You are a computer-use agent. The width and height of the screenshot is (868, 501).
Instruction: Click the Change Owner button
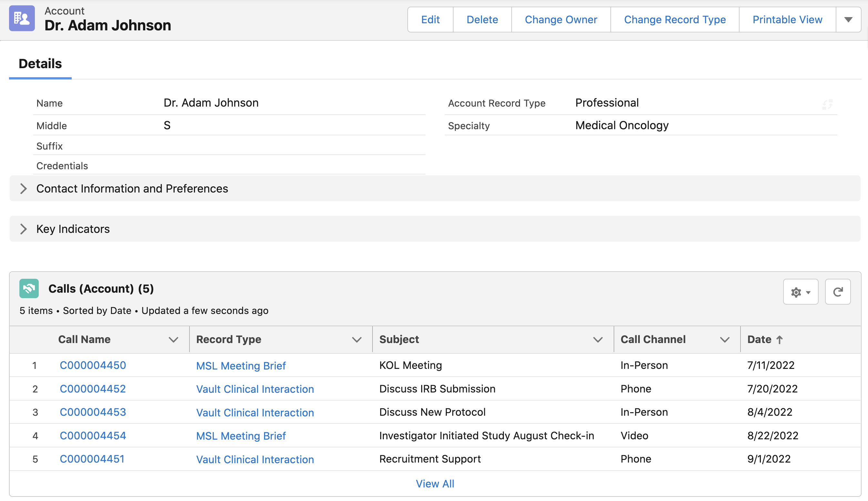pos(561,20)
